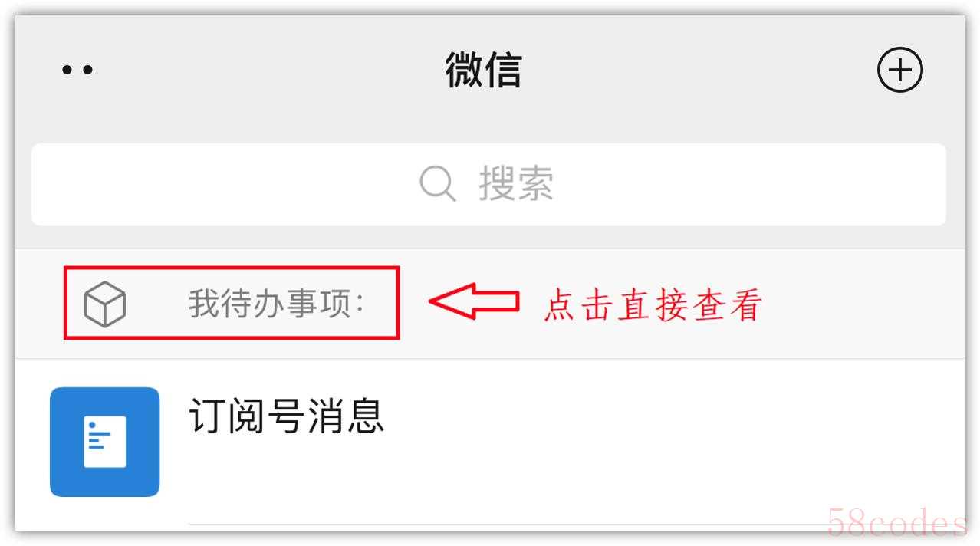
Task: Click the magnifier icon in search bar
Action: tap(438, 184)
